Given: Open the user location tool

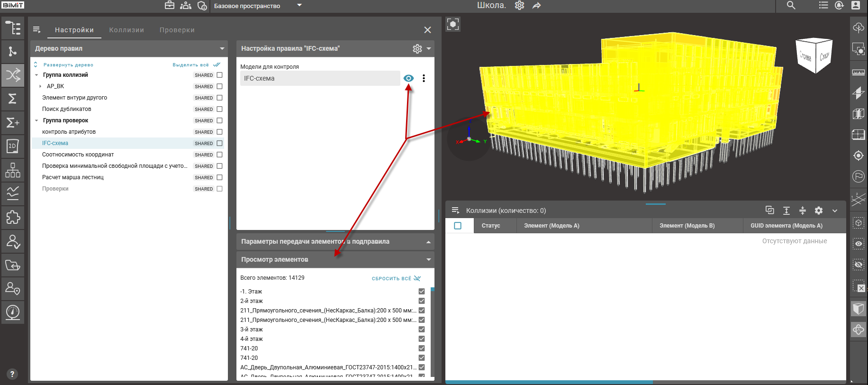Looking at the screenshot, I should click(13, 288).
